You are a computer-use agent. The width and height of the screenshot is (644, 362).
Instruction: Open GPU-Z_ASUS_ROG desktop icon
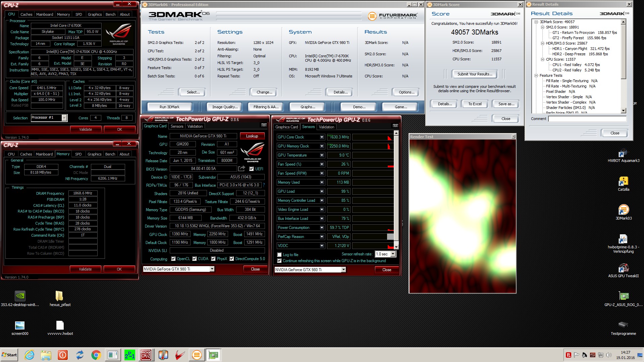point(623,299)
